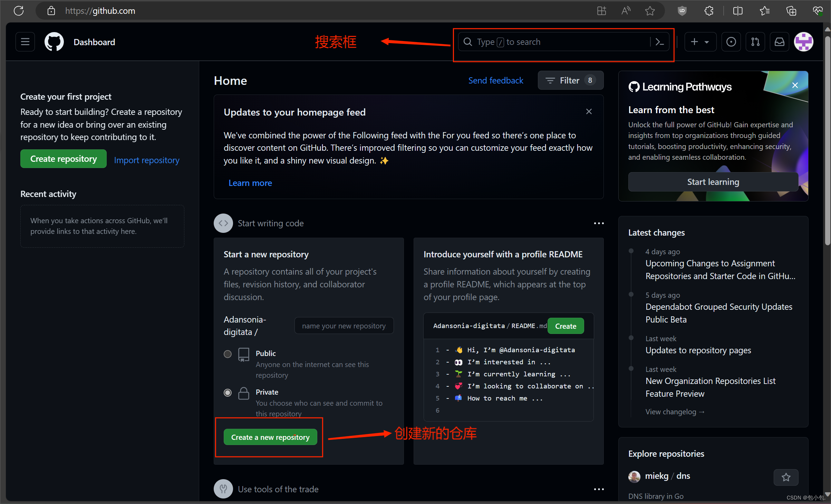Click the browser favorites star icon
The image size is (831, 504).
(x=650, y=11)
